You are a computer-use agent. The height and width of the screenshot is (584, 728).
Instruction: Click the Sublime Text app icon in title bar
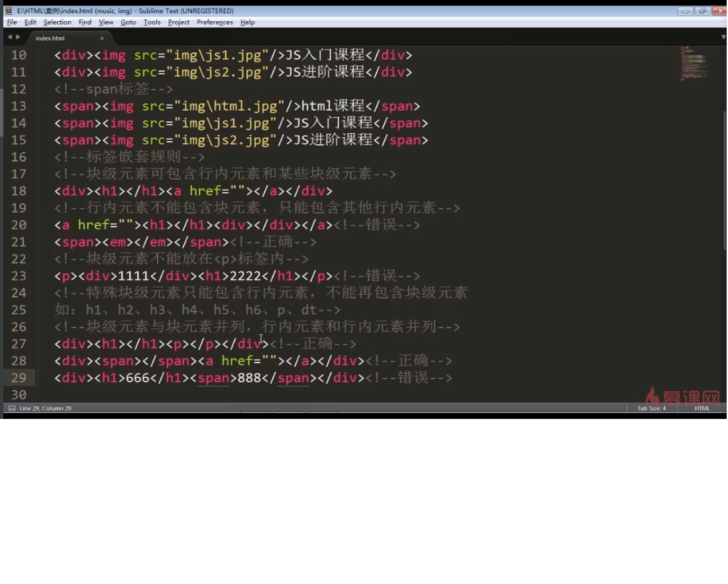(x=9, y=10)
